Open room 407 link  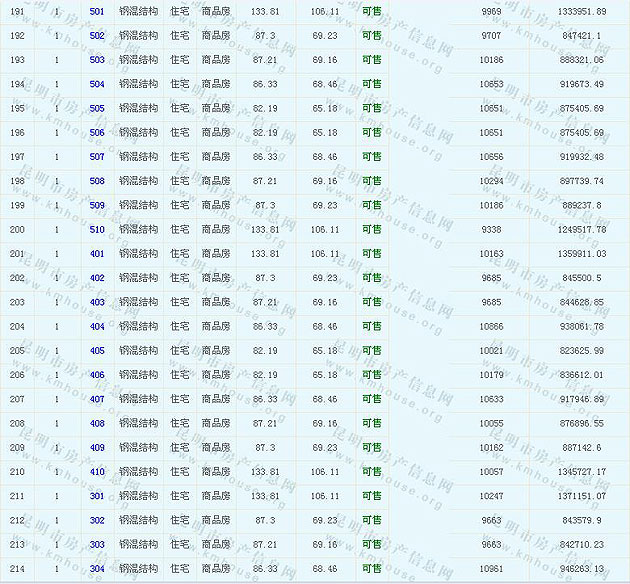tap(96, 399)
